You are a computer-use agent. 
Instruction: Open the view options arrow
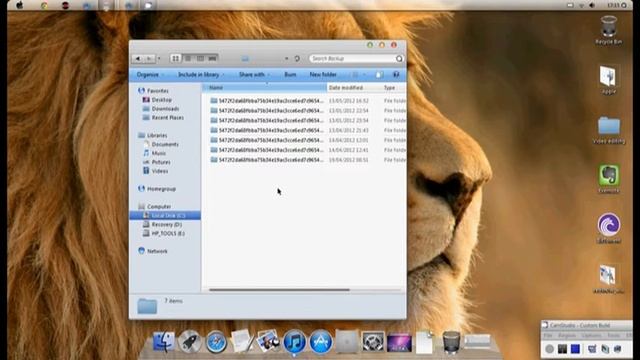click(x=364, y=75)
